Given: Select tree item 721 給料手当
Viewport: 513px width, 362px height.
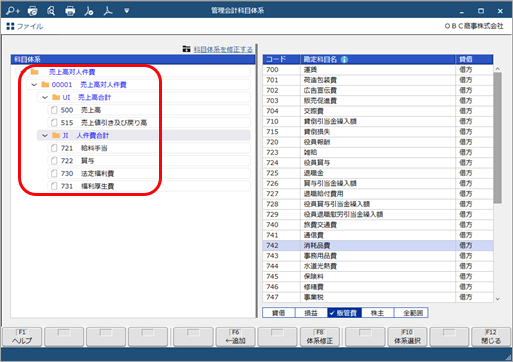Looking at the screenshot, I should 149,148.
